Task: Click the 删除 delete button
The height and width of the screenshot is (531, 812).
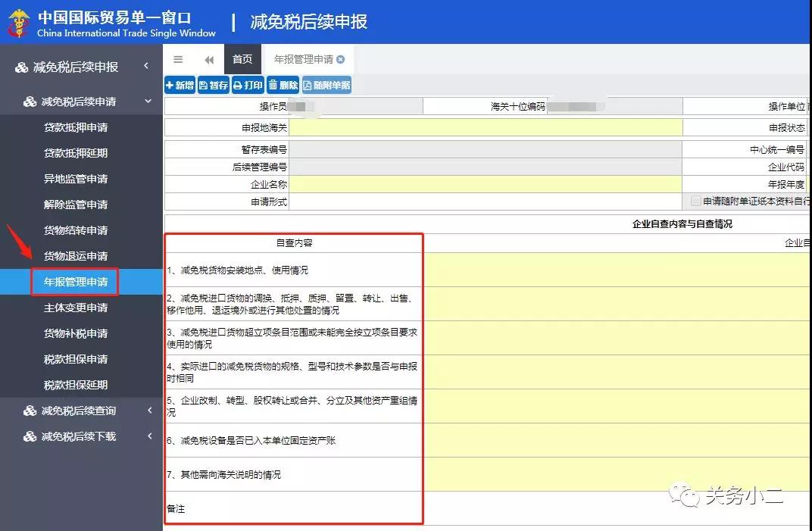Action: (x=283, y=86)
